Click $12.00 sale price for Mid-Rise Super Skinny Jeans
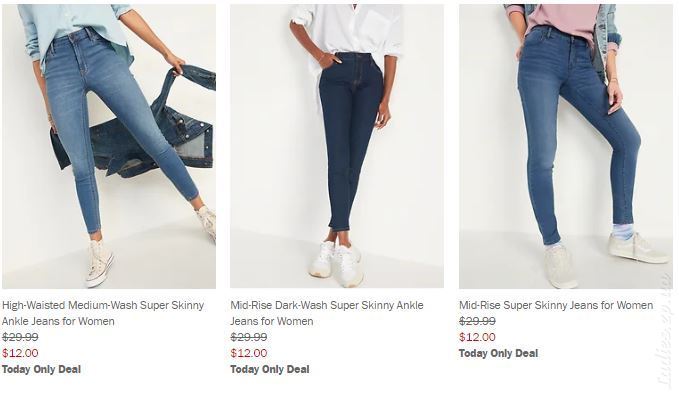Image resolution: width=679 pixels, height=397 pixels. (477, 337)
